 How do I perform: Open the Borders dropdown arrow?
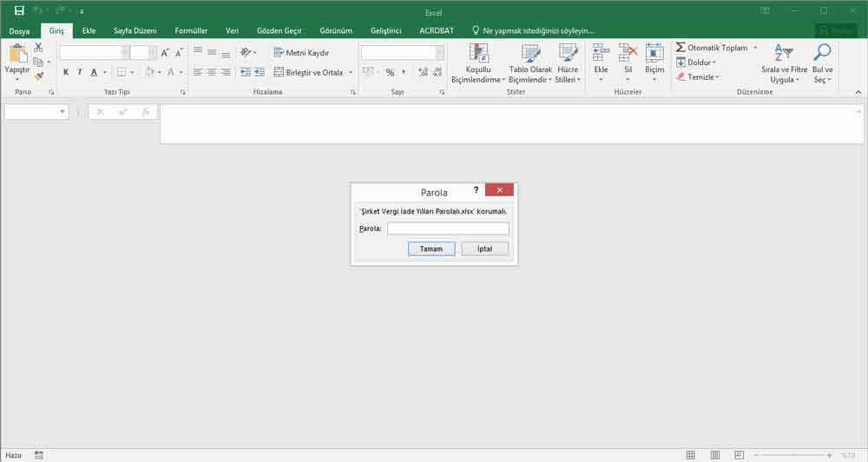point(132,73)
